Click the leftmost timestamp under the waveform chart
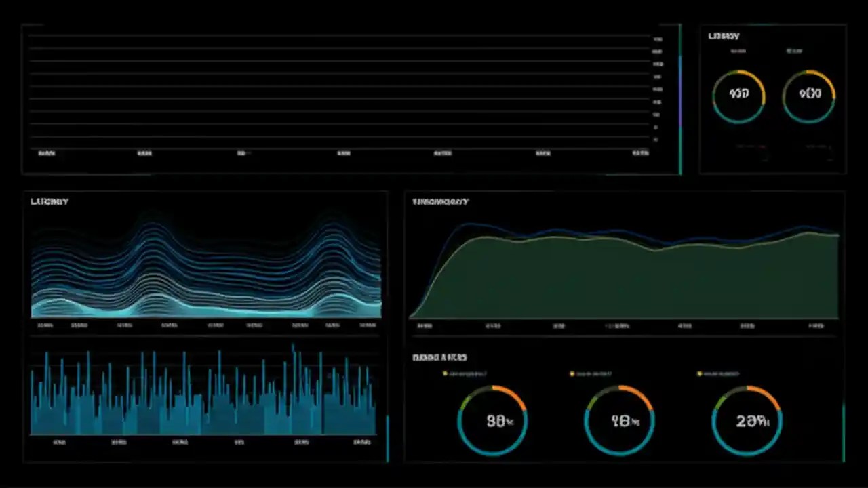The width and height of the screenshot is (868, 488). (45, 325)
